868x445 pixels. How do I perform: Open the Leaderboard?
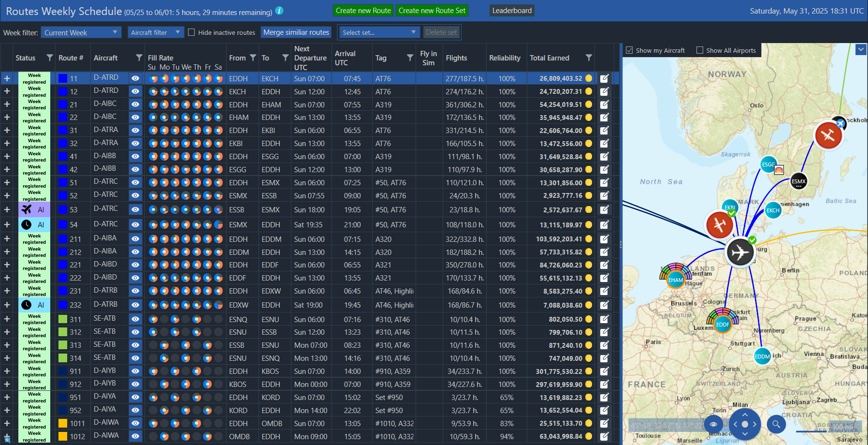tap(512, 11)
